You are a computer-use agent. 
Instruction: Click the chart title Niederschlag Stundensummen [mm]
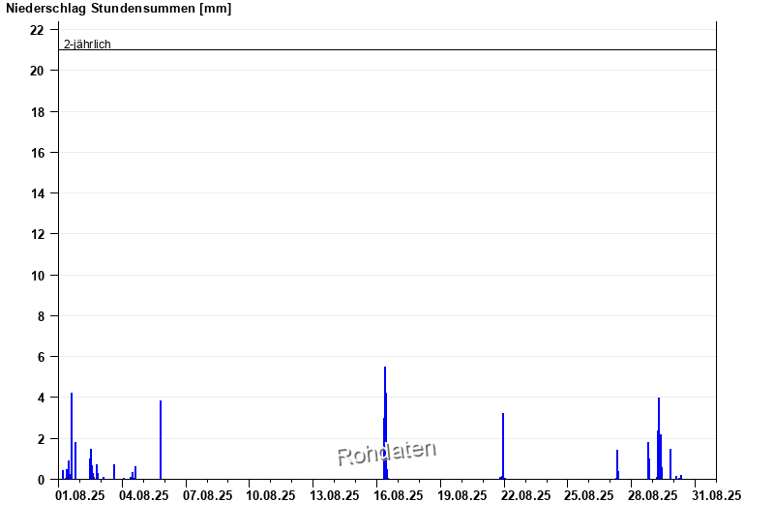[119, 9]
